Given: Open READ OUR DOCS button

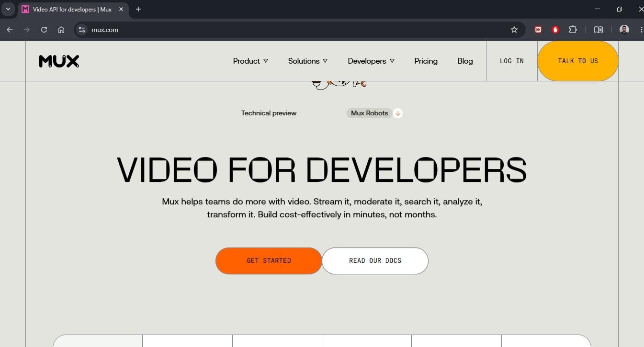Looking at the screenshot, I should 375,261.
